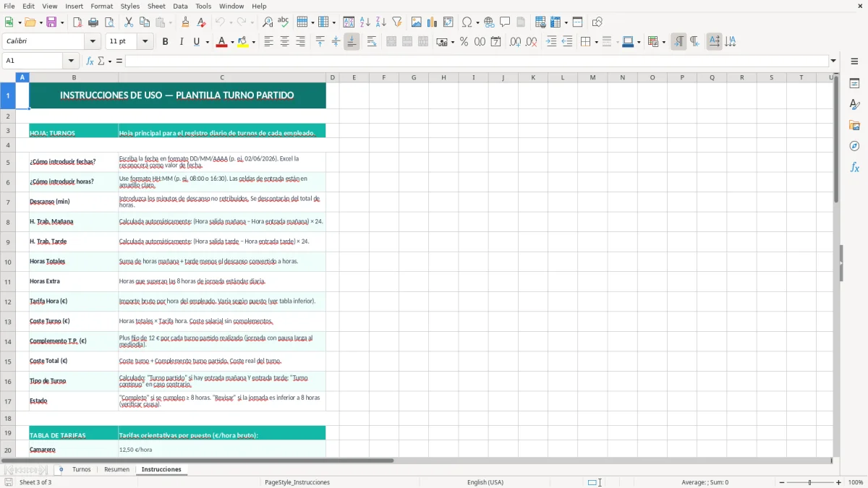Click the Sort Ascending icon
The image size is (868, 488).
tap(365, 22)
